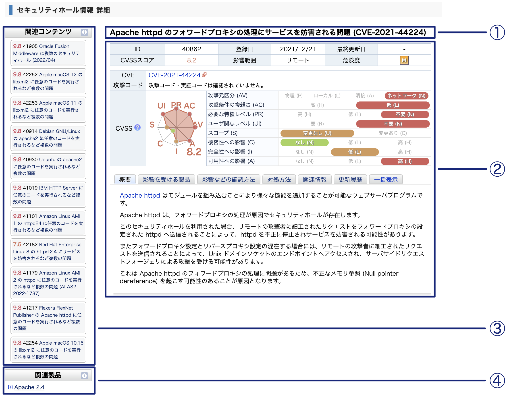
Task: Click 関連コンテンツ panel header
Action: pos(48,32)
